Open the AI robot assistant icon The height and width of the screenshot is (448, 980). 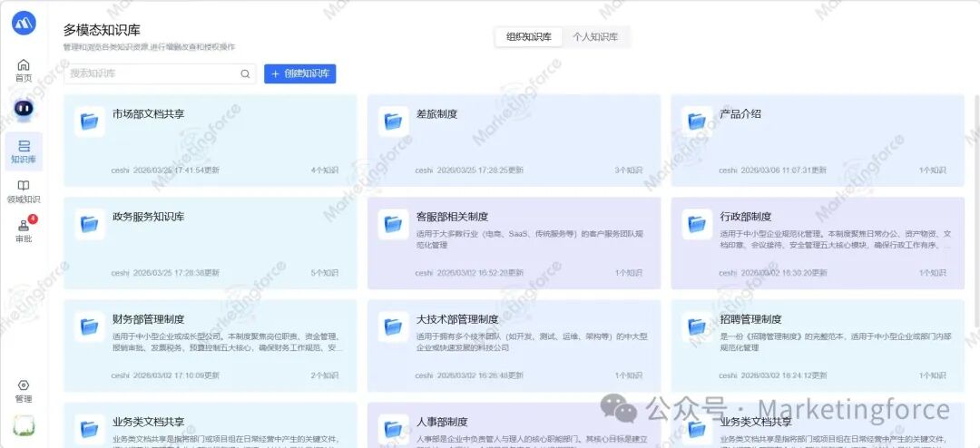pos(24,109)
